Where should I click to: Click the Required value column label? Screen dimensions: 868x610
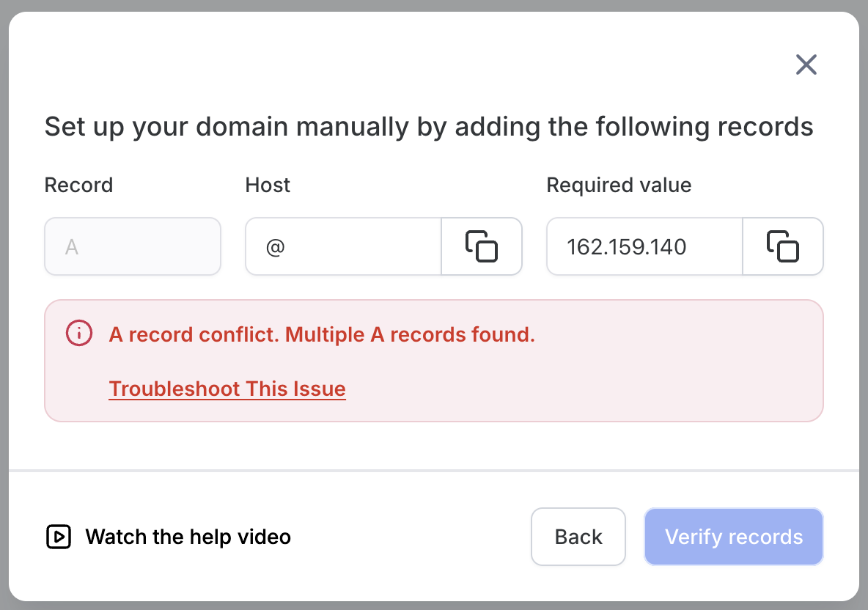pos(619,185)
